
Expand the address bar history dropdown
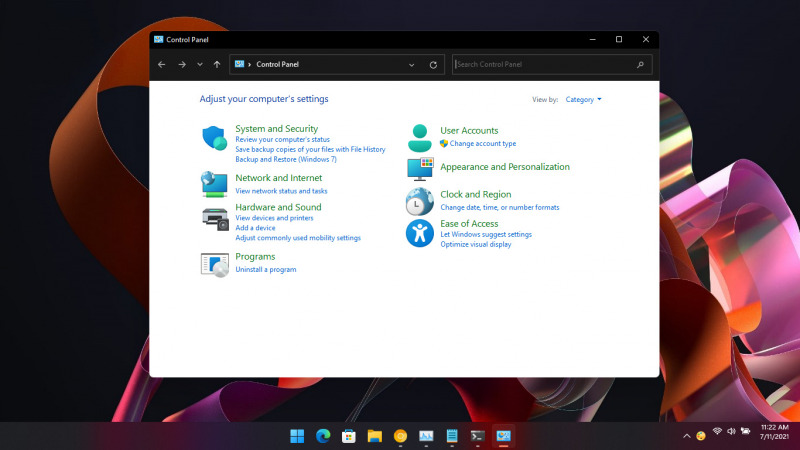[x=411, y=65]
